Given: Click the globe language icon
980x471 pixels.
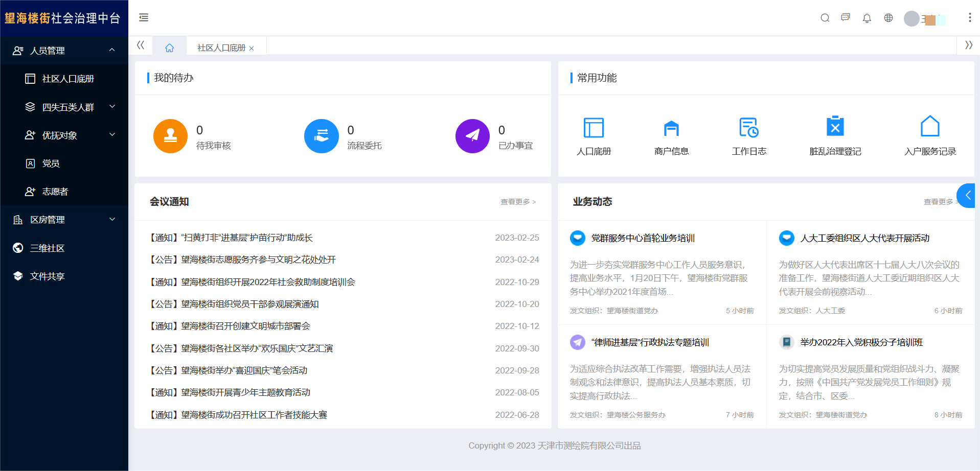Looking at the screenshot, I should click(888, 18).
